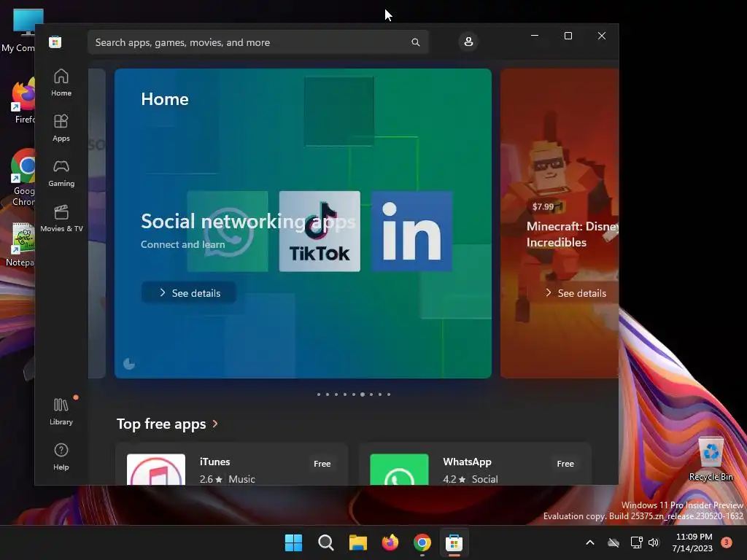The width and height of the screenshot is (747, 560).
Task: Open taskbar Search
Action: click(326, 542)
